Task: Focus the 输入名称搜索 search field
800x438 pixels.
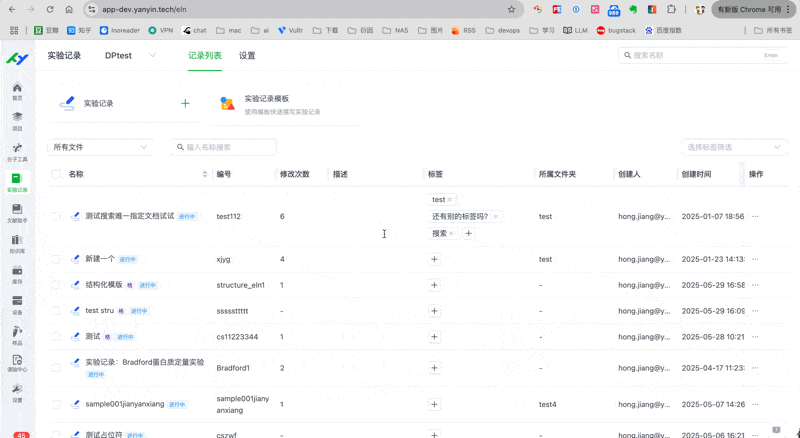Action: 224,147
